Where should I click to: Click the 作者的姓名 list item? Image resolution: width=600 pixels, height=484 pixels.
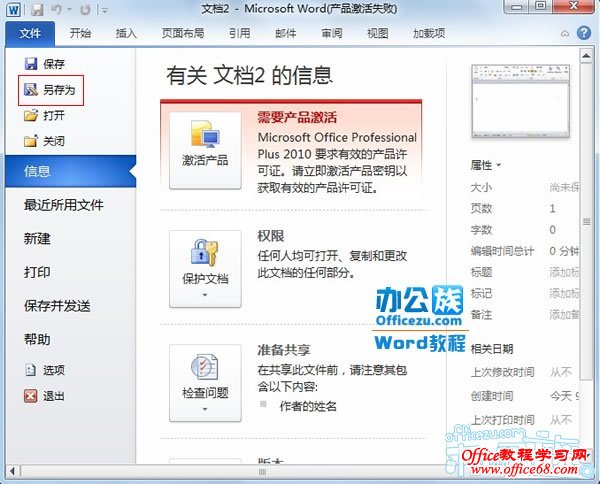pyautogui.click(x=308, y=406)
